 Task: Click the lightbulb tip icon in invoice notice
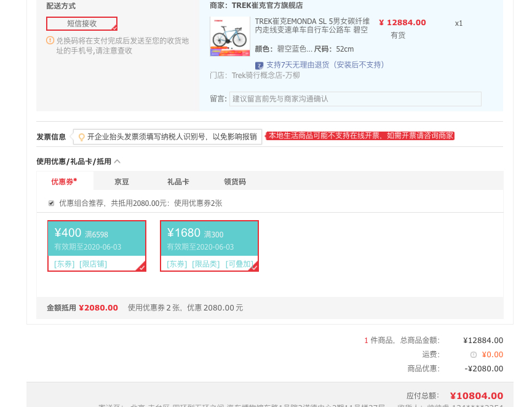pos(81,137)
